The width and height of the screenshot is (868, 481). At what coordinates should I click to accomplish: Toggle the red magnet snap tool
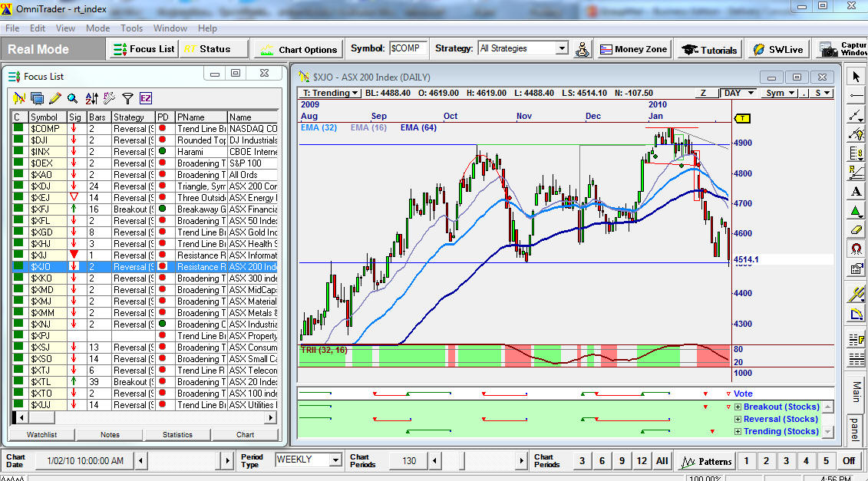(856, 249)
